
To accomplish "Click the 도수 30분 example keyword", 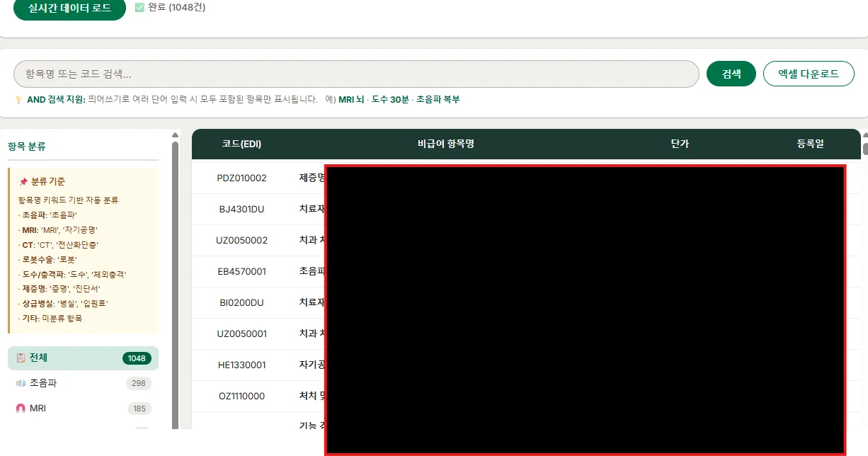I will 390,100.
